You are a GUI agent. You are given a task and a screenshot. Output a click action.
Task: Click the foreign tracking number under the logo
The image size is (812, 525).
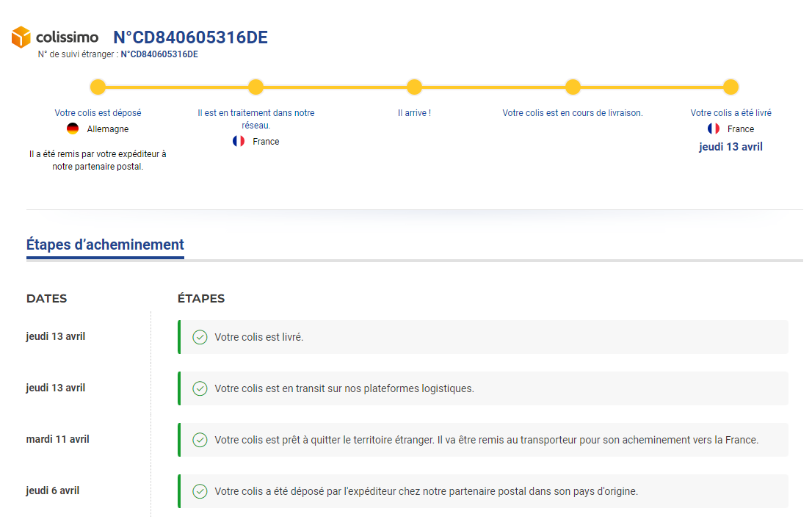point(159,54)
